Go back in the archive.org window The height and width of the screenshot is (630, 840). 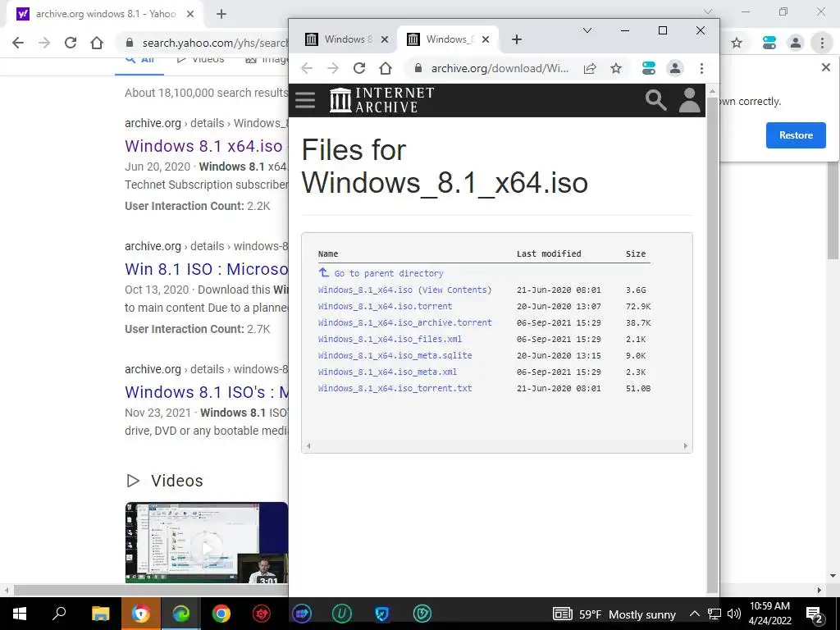click(307, 68)
